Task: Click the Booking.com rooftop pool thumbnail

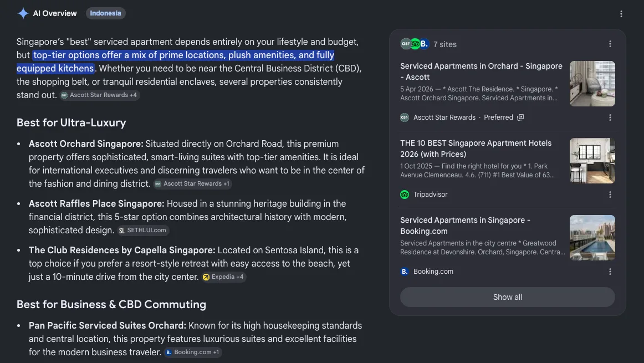Action: pyautogui.click(x=592, y=238)
